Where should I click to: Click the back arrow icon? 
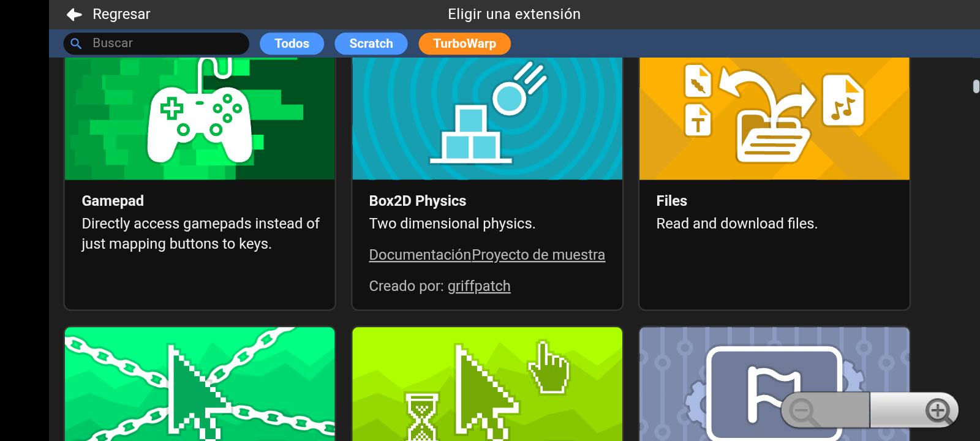74,14
